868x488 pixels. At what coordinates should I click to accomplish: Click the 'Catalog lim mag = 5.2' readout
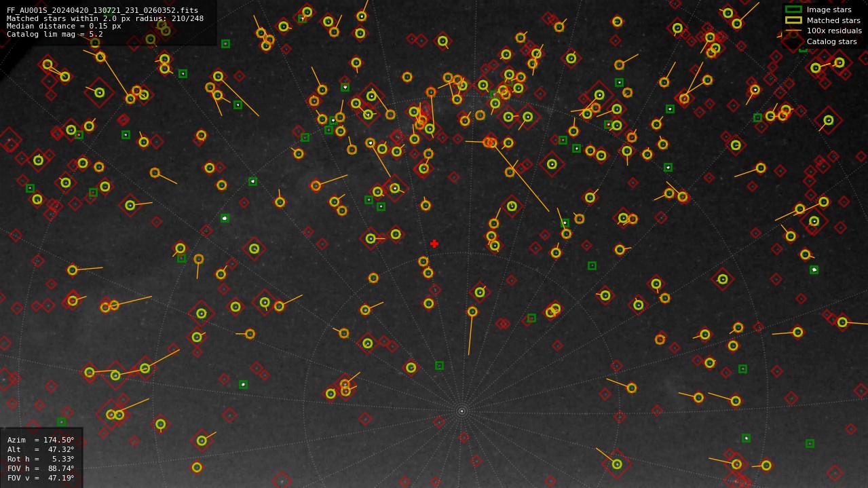55,34
